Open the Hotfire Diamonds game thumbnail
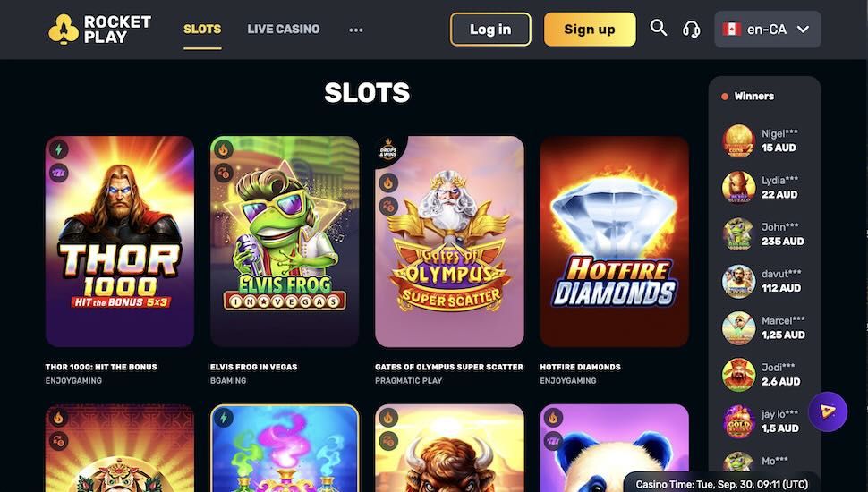 [615, 242]
